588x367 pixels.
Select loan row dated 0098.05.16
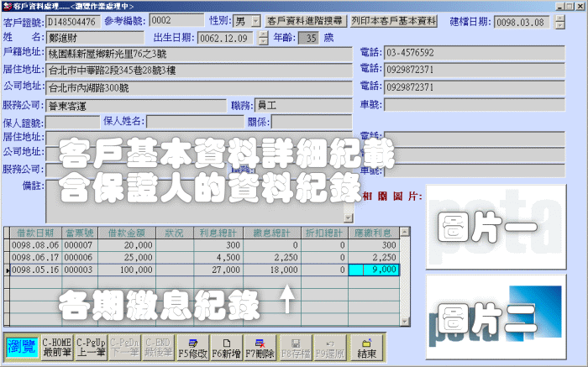[x=204, y=270]
